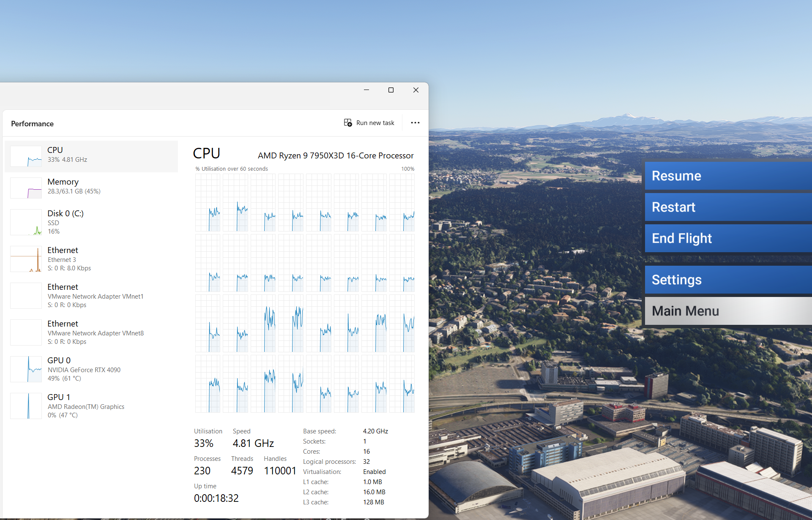Click the Run new task icon
The image size is (812, 520).
click(347, 123)
